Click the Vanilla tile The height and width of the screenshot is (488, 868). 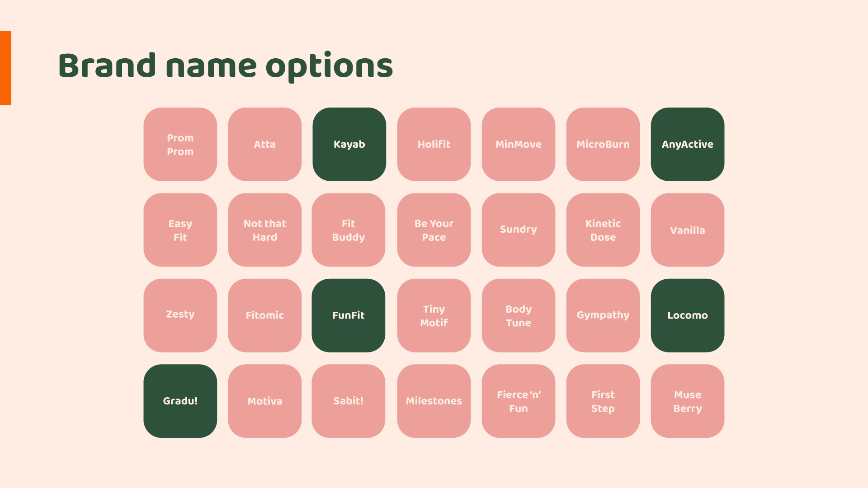[687, 230]
